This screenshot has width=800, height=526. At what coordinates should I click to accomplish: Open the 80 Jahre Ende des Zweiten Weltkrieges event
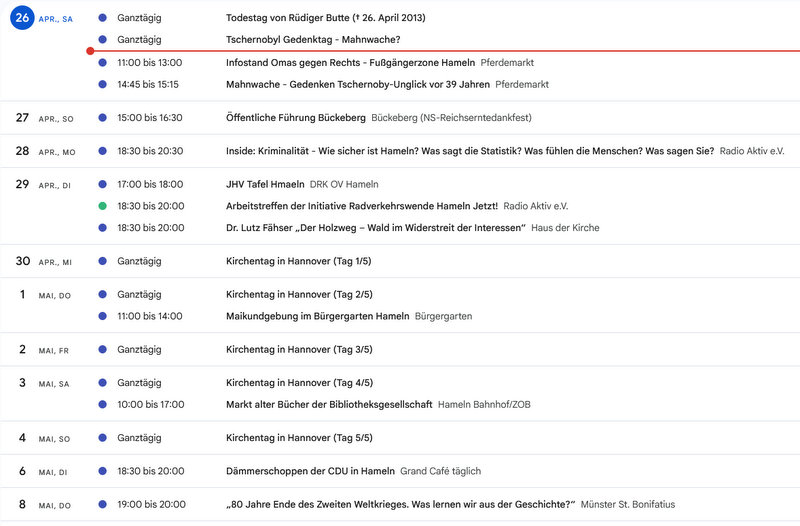pos(401,505)
